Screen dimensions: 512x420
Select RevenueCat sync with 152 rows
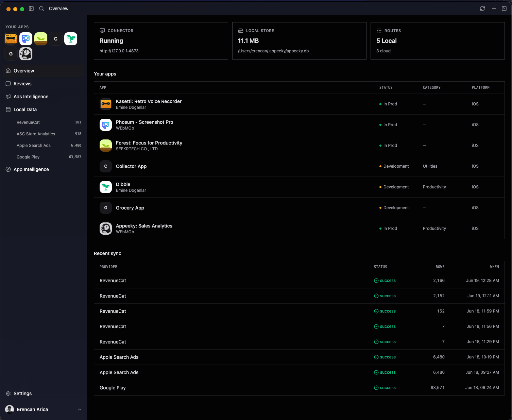click(299, 311)
